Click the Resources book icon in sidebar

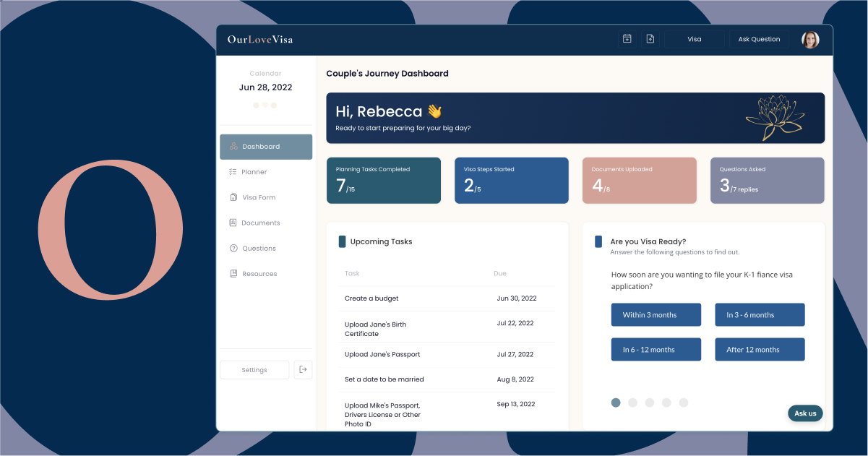coord(233,274)
